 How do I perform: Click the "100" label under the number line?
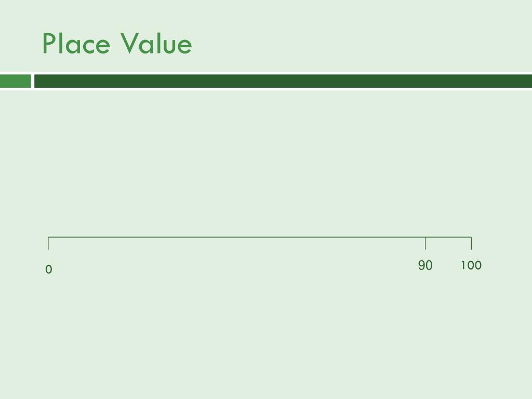471,265
